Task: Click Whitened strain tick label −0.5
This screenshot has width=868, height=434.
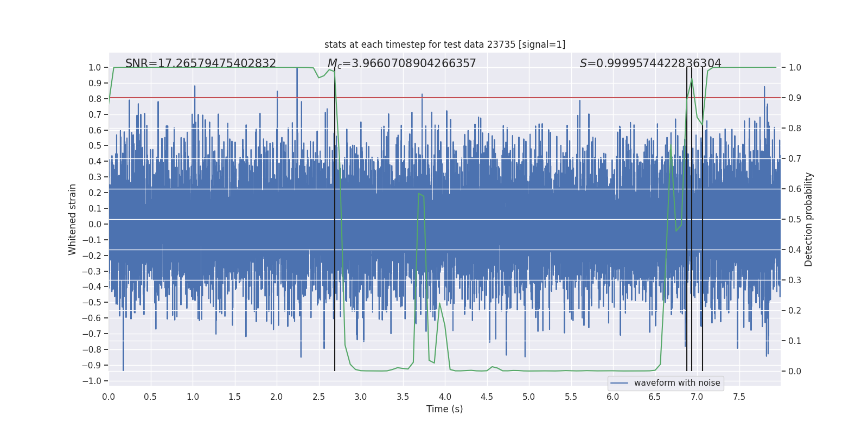Action: 92,303
